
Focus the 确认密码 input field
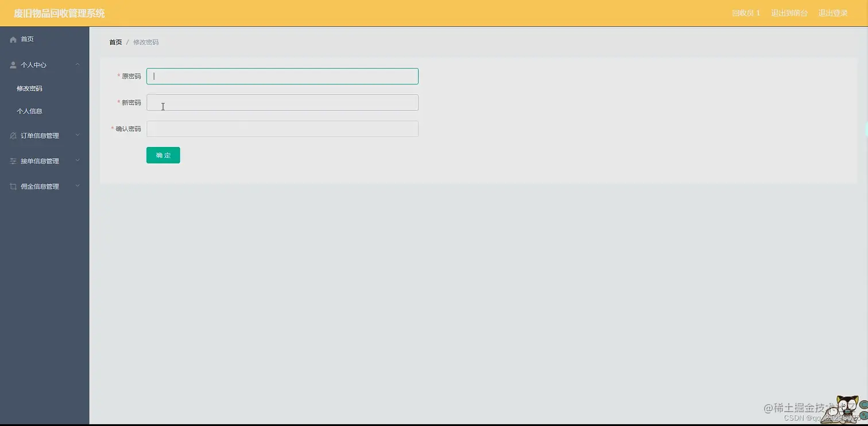(x=282, y=129)
